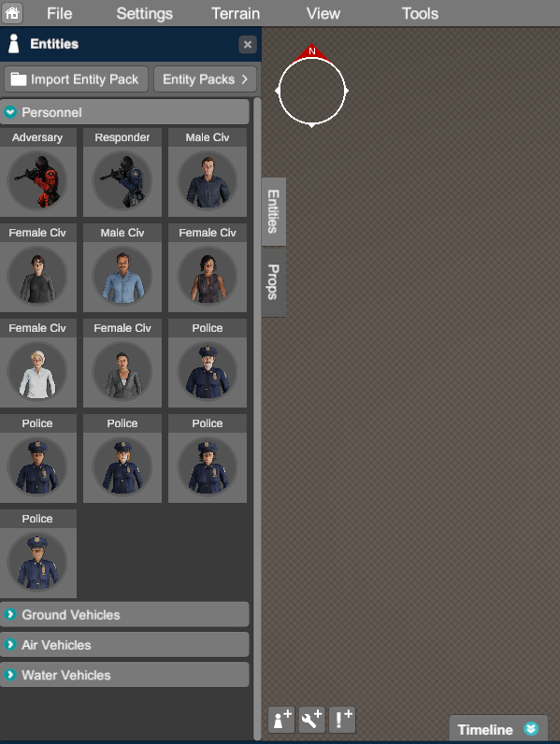Pick the Male Civ in dark navy shirt
This screenshot has height=744, width=560.
(x=208, y=172)
